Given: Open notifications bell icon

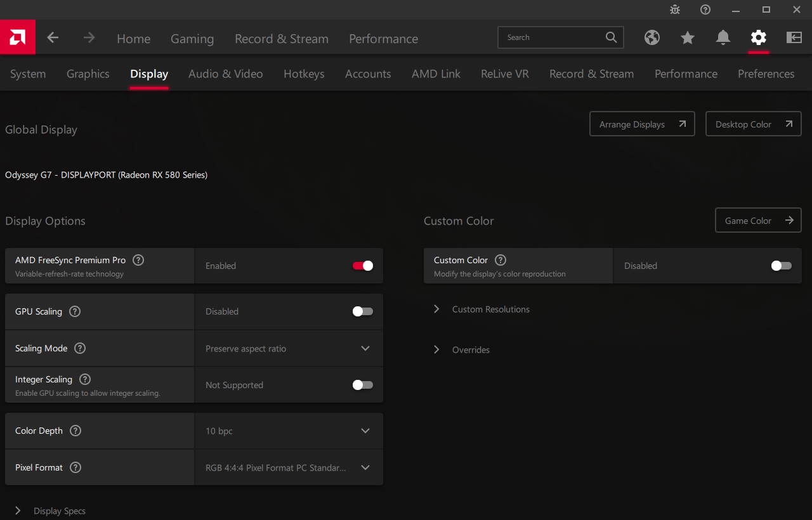Looking at the screenshot, I should click(x=723, y=37).
